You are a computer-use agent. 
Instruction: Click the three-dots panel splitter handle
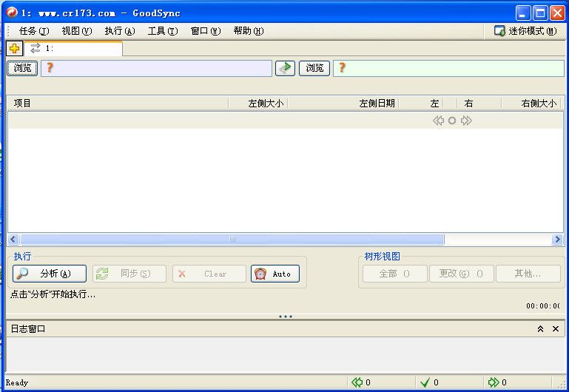[285, 317]
